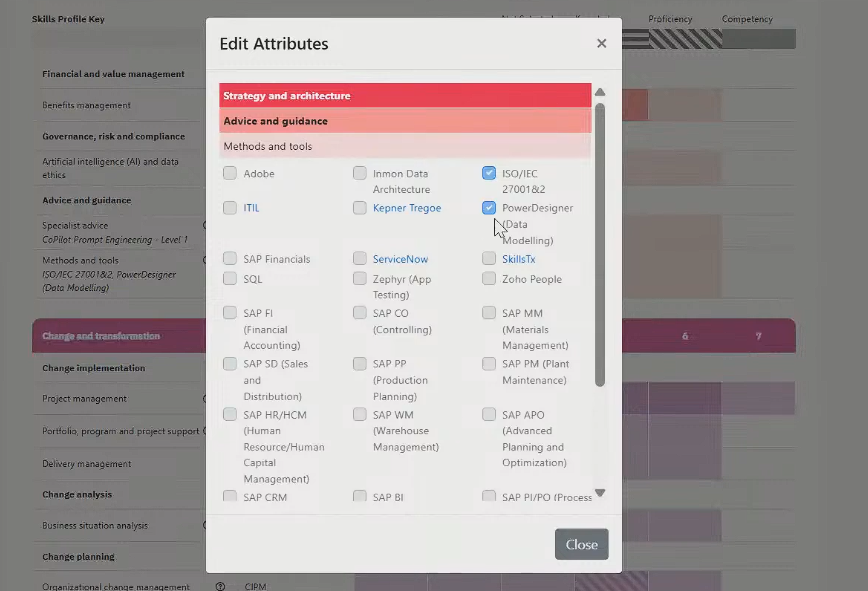Check the Zoho People checkbox
The width and height of the screenshot is (868, 591).
[x=489, y=278]
